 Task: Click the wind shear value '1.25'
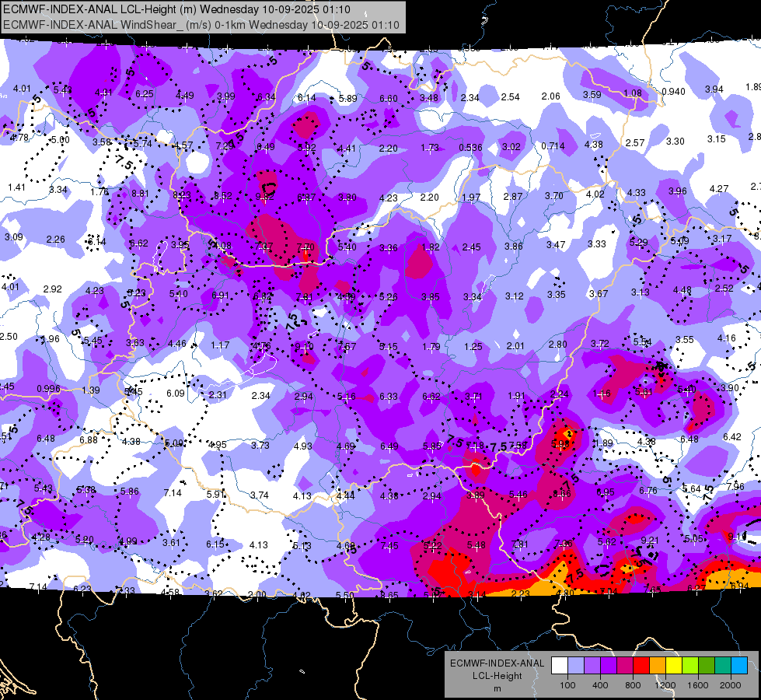click(473, 347)
